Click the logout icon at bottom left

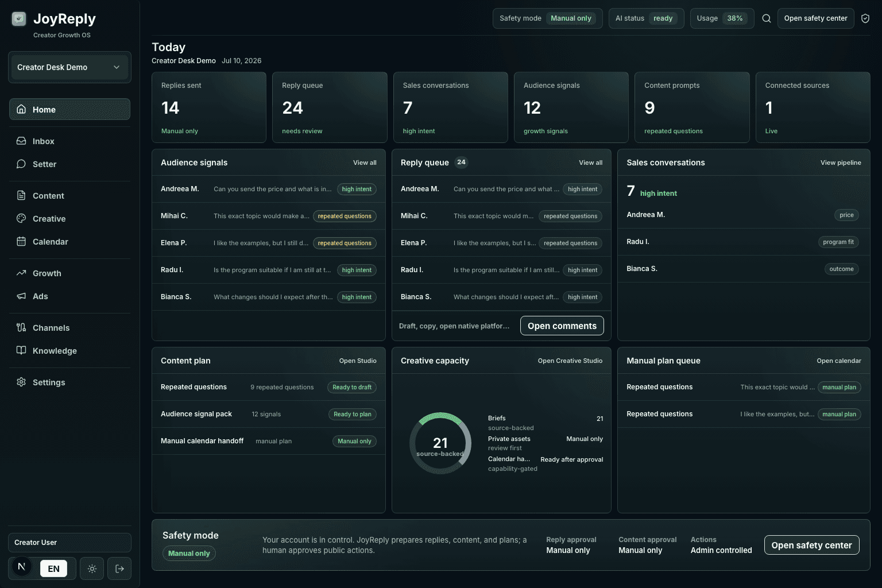119,568
